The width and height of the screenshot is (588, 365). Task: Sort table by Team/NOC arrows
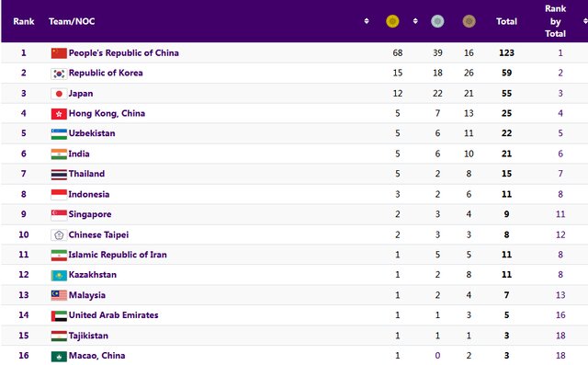click(367, 21)
